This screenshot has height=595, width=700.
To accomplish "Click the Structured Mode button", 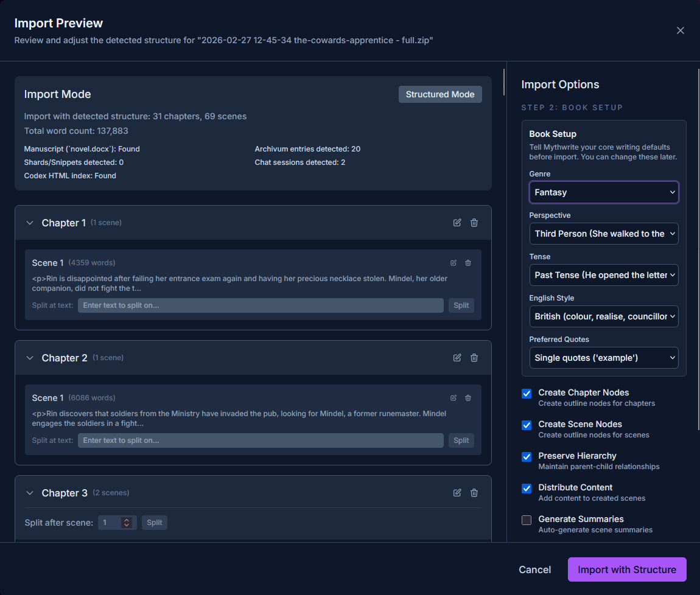I will 439,94.
